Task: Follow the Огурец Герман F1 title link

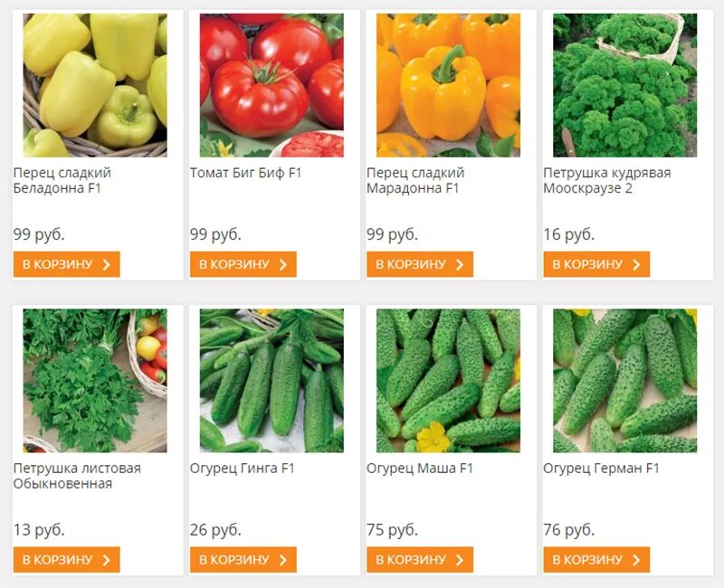Action: click(601, 469)
